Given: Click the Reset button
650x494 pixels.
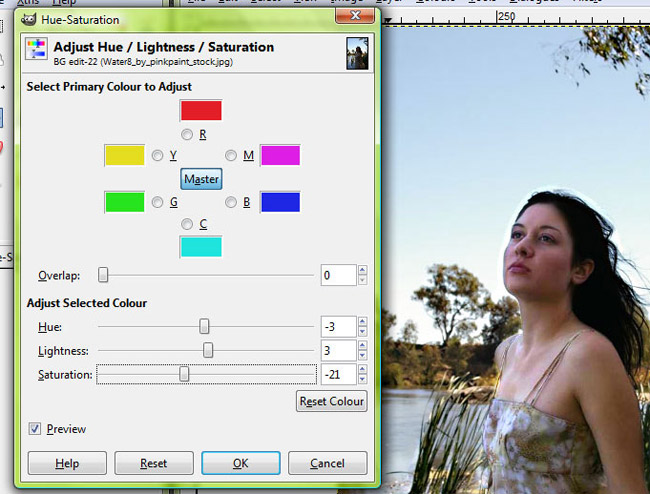Looking at the screenshot, I should (x=154, y=463).
